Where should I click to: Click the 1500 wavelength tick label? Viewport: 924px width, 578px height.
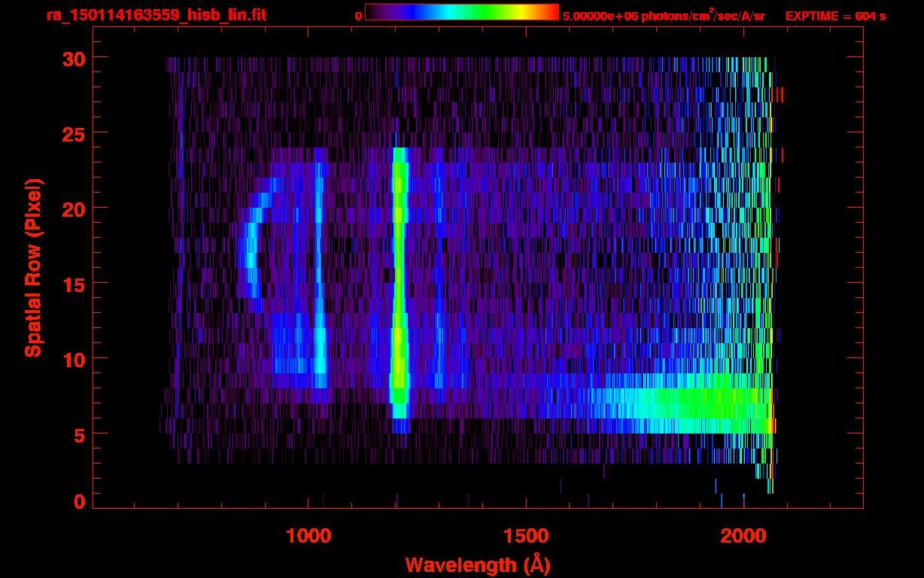point(526,535)
